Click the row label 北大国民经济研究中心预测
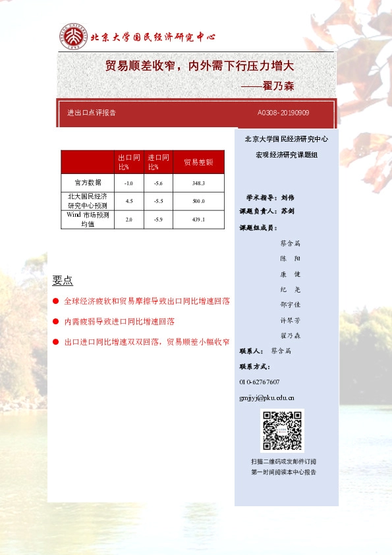 (88, 201)
